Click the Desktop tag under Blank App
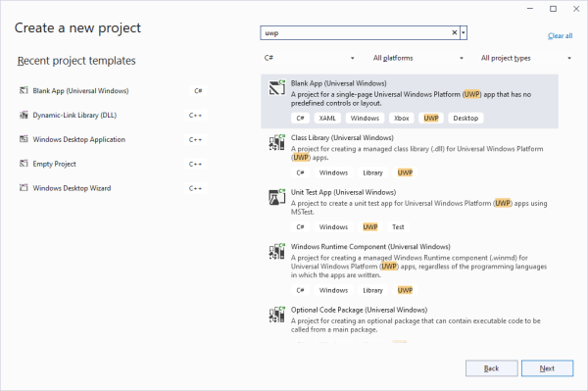The width and height of the screenshot is (588, 391). (465, 119)
